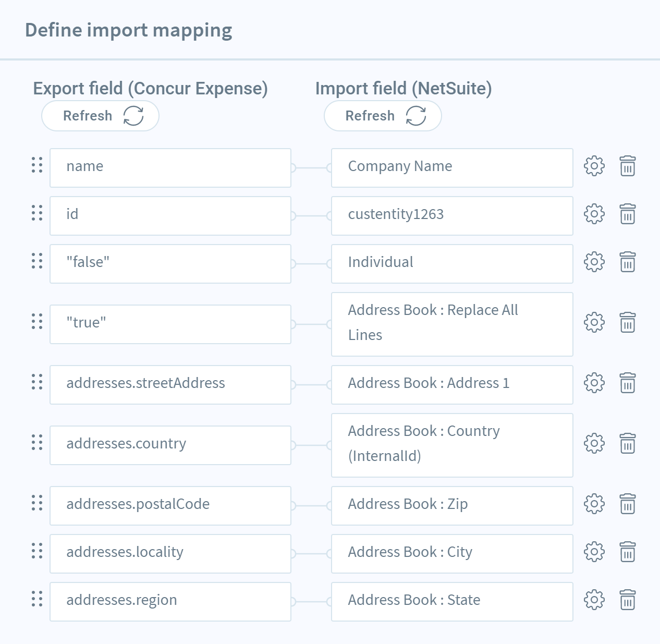Grab the drag handle for addresses.locality row
The height and width of the screenshot is (644, 660).
coord(37,551)
